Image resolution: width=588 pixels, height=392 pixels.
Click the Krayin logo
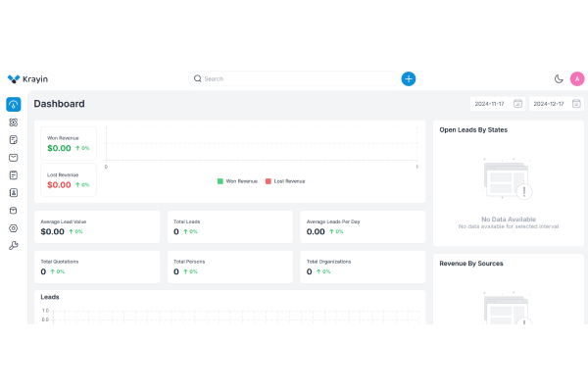[29, 79]
